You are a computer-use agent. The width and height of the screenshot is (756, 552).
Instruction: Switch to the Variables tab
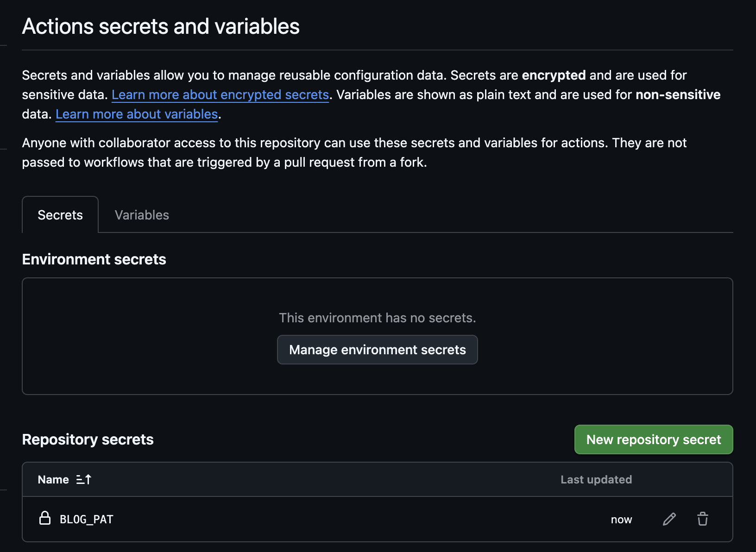tap(142, 215)
